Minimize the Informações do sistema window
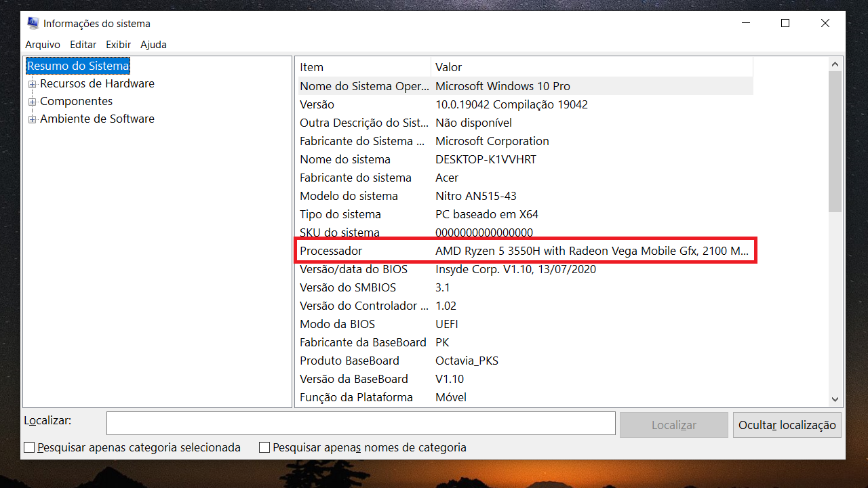This screenshot has height=488, width=868. 745,23
